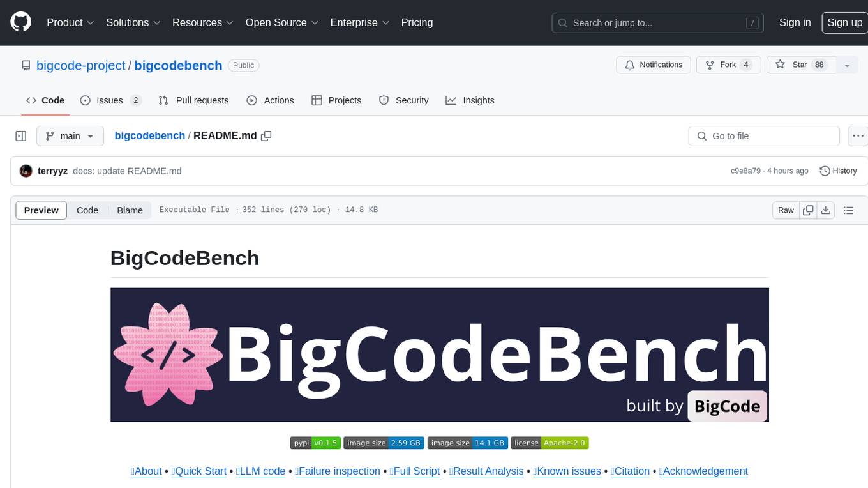Switch to the Issues tab
Screen dimensions: 868x488
(x=111, y=100)
